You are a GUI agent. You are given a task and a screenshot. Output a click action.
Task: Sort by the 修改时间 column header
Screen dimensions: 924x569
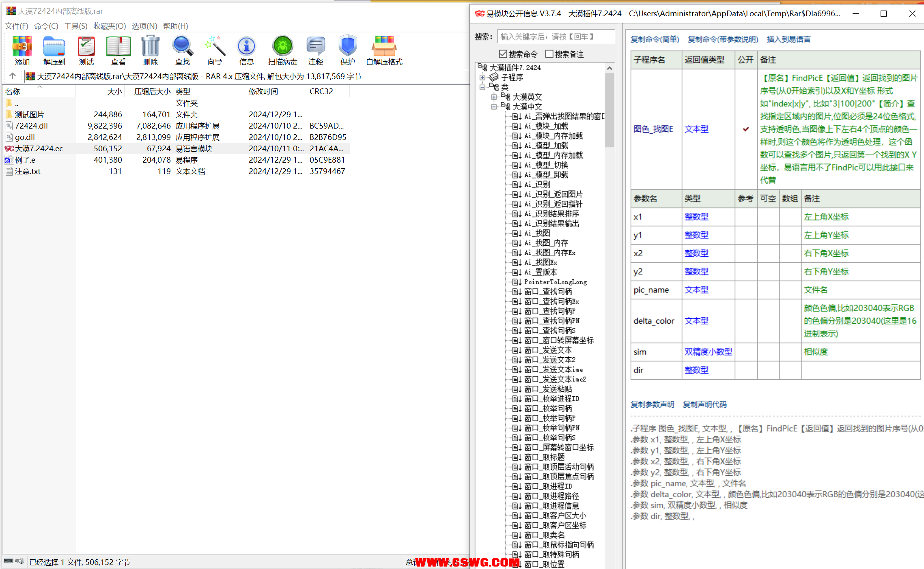click(x=276, y=91)
